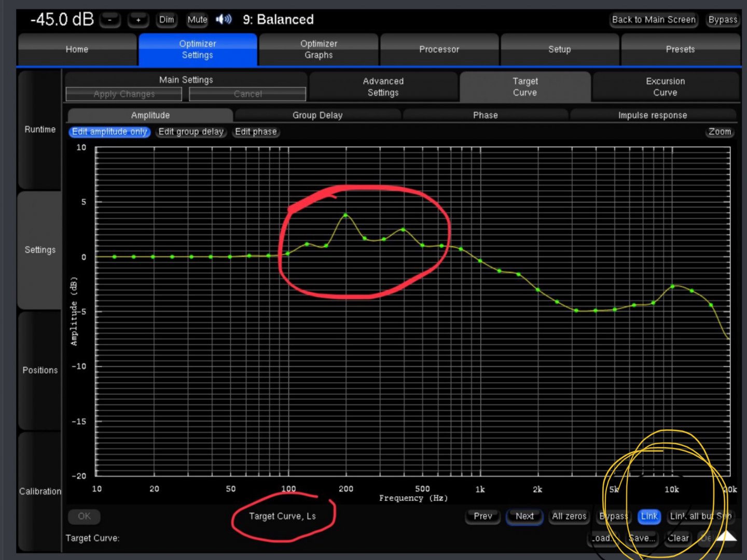The height and width of the screenshot is (560, 747).
Task: Toggle the Bypass button next to All zeros
Action: coord(613,516)
